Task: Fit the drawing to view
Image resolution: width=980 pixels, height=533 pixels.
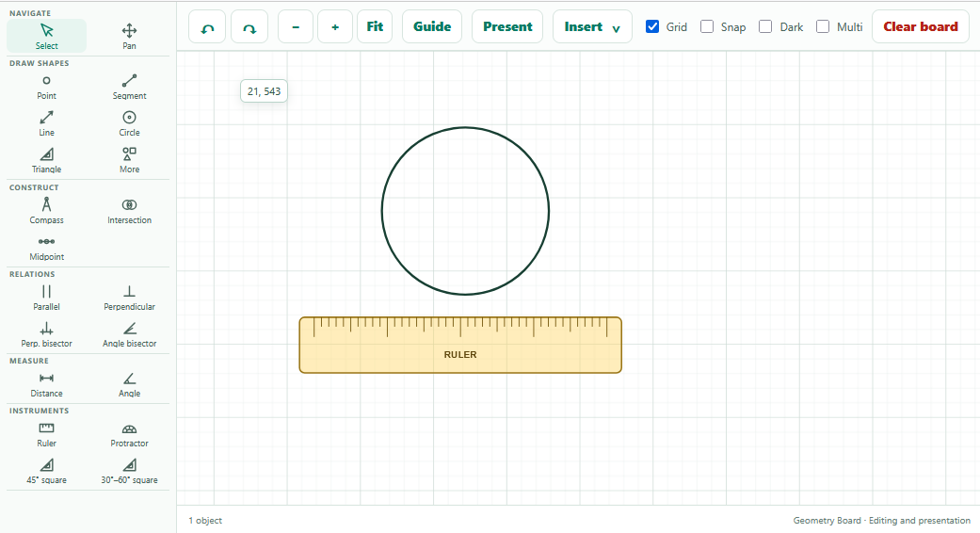Action: (375, 27)
